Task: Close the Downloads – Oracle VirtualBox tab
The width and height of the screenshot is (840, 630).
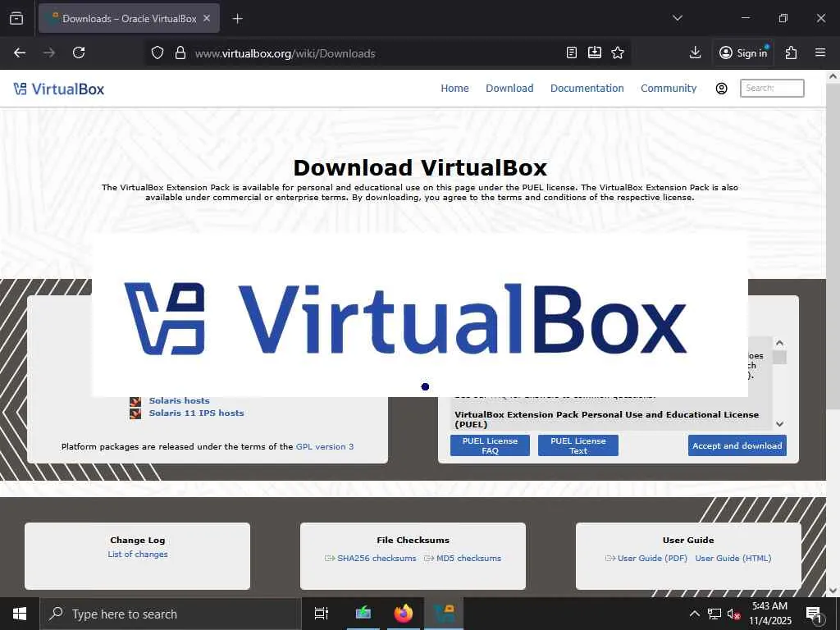Action: click(x=207, y=18)
